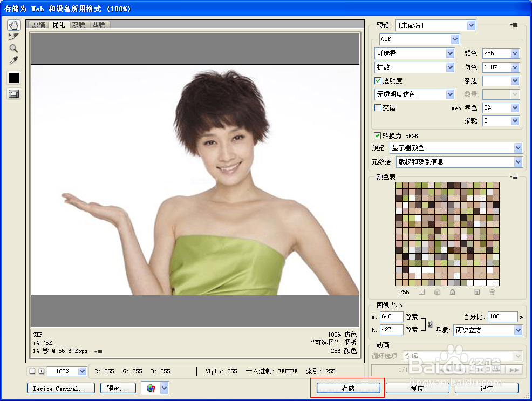
Task: Open the Web 靠色 0% dropdown
Action: [501, 107]
